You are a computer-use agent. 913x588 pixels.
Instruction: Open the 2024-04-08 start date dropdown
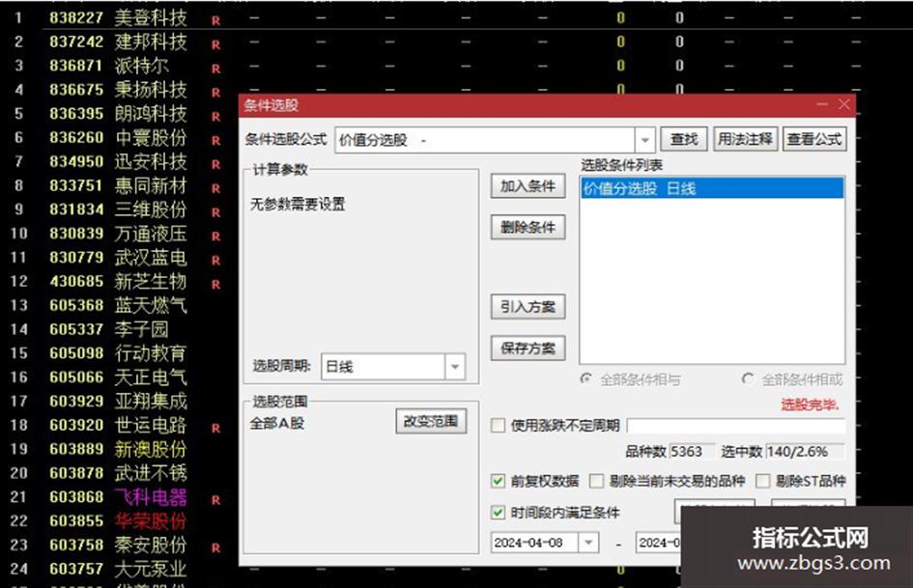(x=588, y=543)
